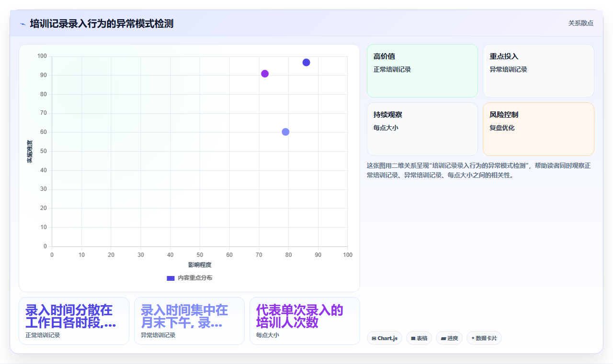Viewport: 613px width, 364px height.
Task: Click the y-axis tick label 100
Action: point(42,56)
